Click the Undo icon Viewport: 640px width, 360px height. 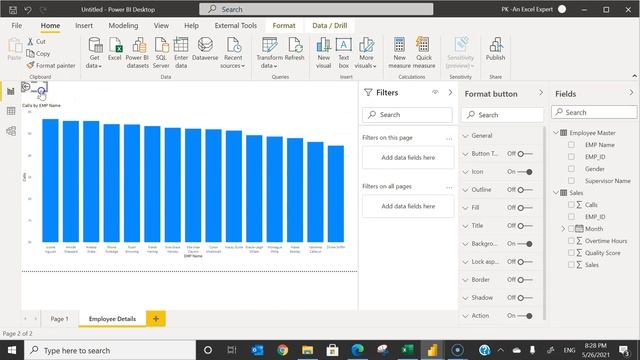(28, 9)
